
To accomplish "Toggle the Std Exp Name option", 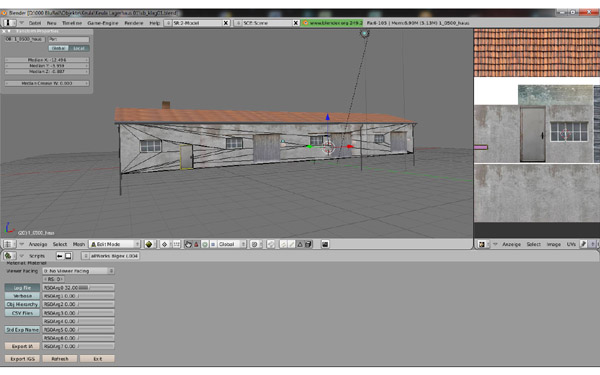I will [22, 329].
